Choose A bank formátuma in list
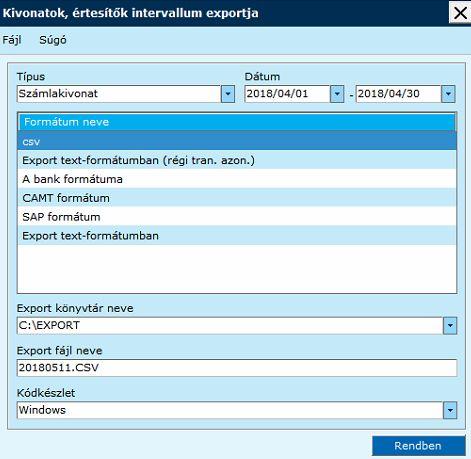The image size is (471, 459). pos(237,179)
